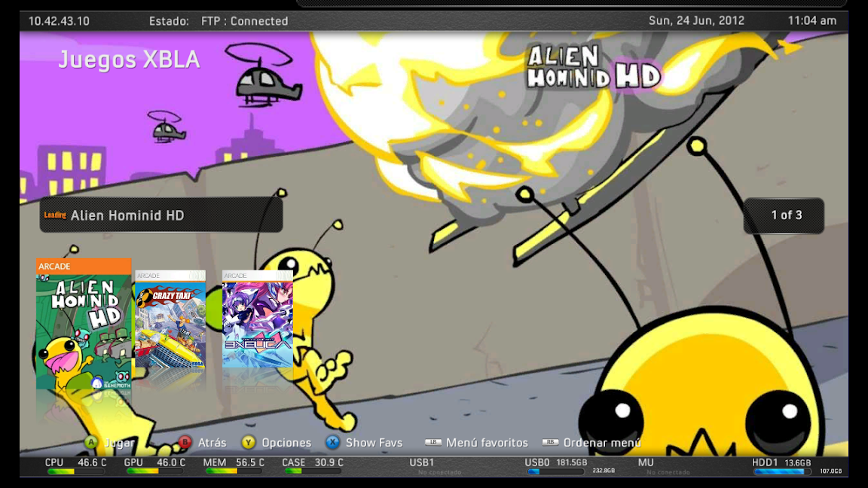The image size is (868, 488).
Task: Click the HDD1 13.6GB label
Action: (781, 462)
